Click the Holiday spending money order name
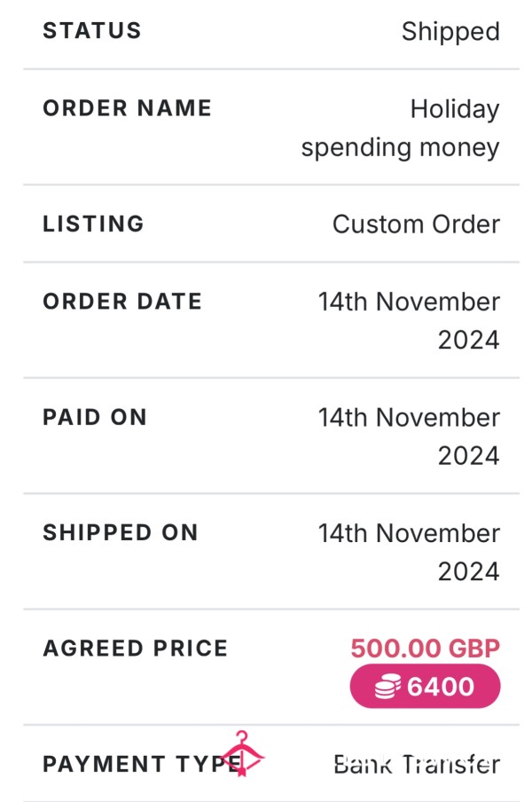The width and height of the screenshot is (532, 802). (401, 129)
